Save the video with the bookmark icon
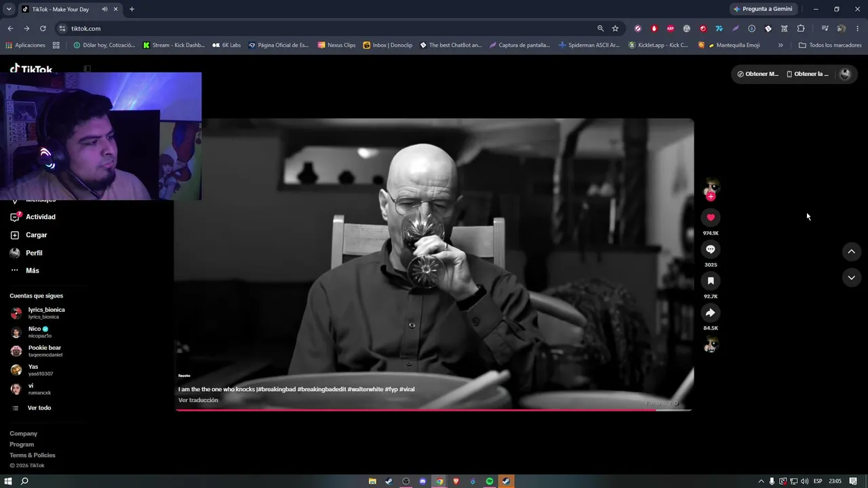 [711, 281]
